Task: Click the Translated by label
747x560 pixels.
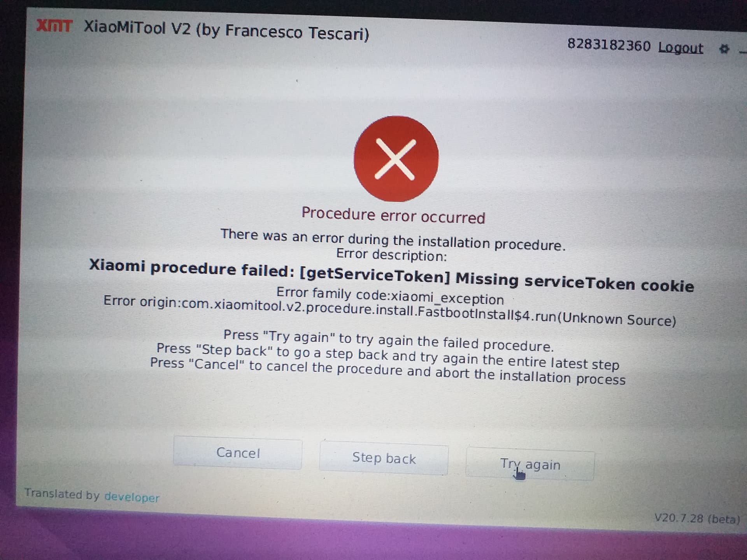Action: (62, 493)
